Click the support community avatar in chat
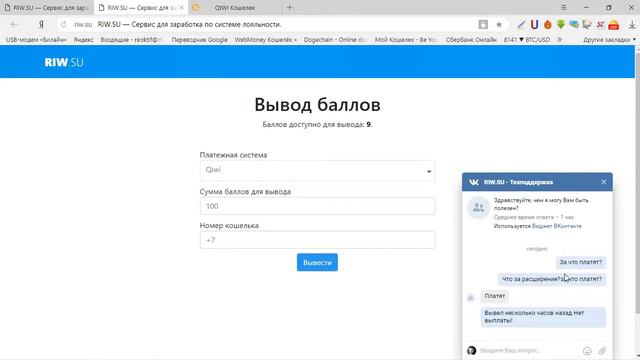This screenshot has height=360, width=640. coord(478,207)
